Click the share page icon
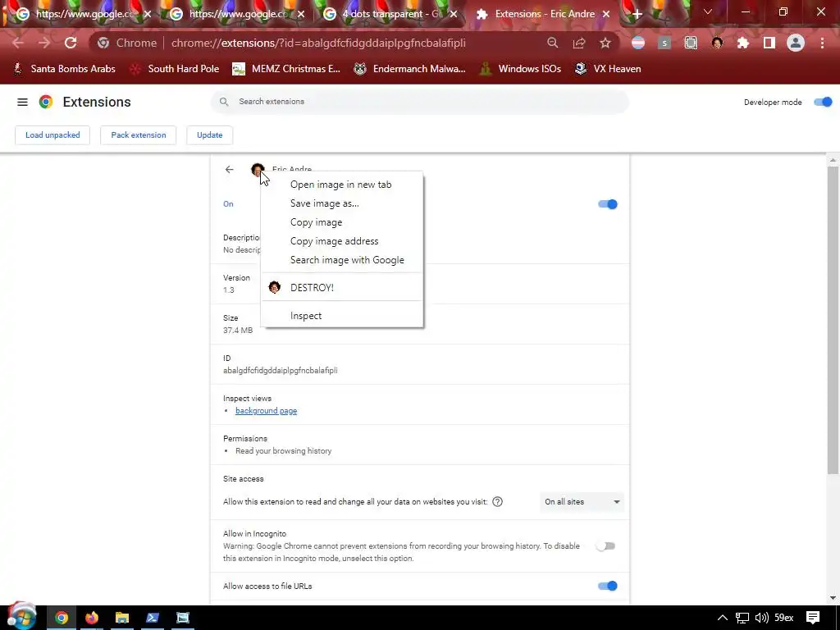The image size is (840, 630). pos(579,43)
